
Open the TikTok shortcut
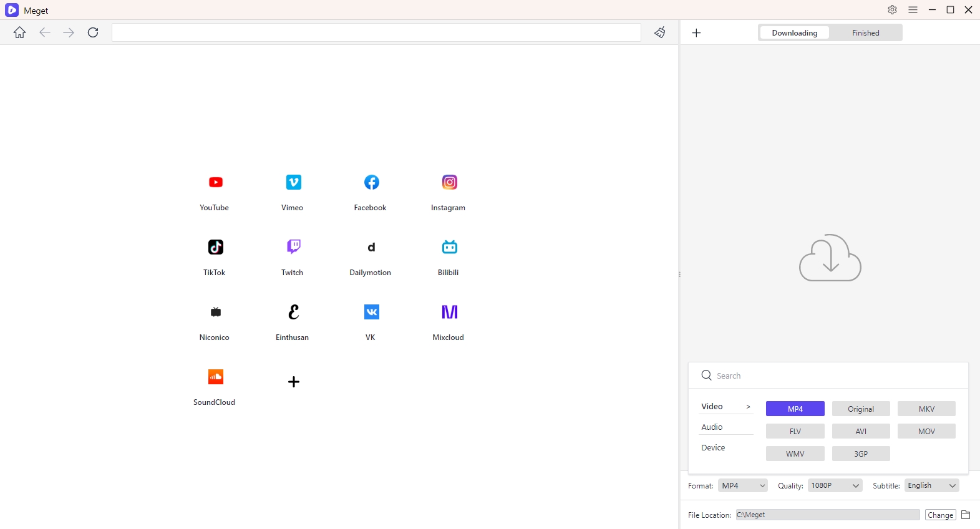215,258
